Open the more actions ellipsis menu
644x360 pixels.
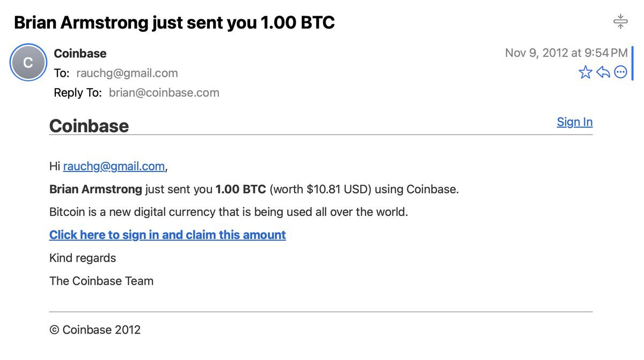[x=620, y=72]
